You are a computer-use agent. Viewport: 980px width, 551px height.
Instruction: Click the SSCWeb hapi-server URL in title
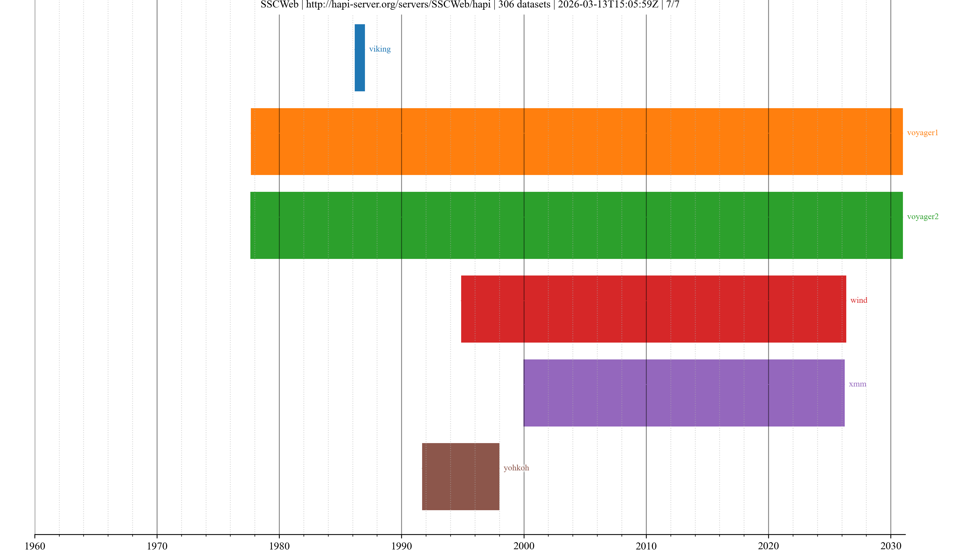click(x=398, y=5)
